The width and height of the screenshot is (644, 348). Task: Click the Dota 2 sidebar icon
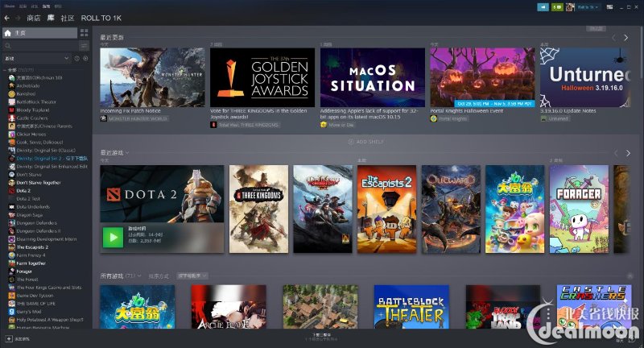pos(12,191)
